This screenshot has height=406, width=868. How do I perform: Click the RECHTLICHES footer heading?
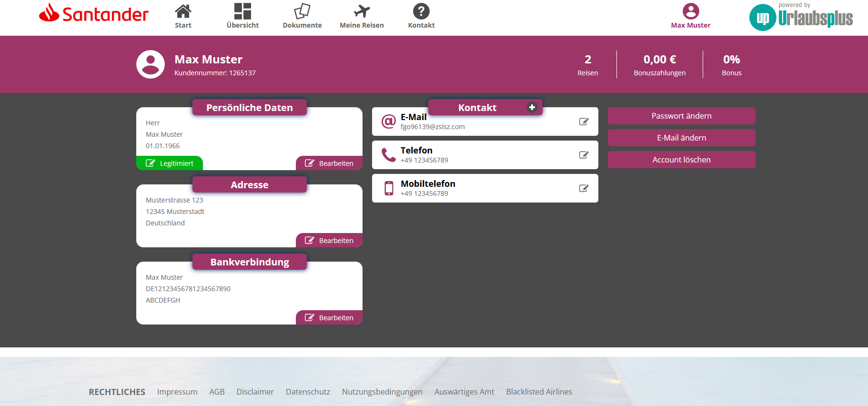tap(117, 392)
